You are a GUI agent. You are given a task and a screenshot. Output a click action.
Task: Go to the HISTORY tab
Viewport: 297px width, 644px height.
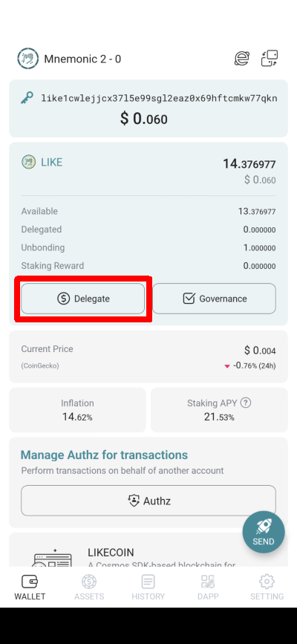148,587
